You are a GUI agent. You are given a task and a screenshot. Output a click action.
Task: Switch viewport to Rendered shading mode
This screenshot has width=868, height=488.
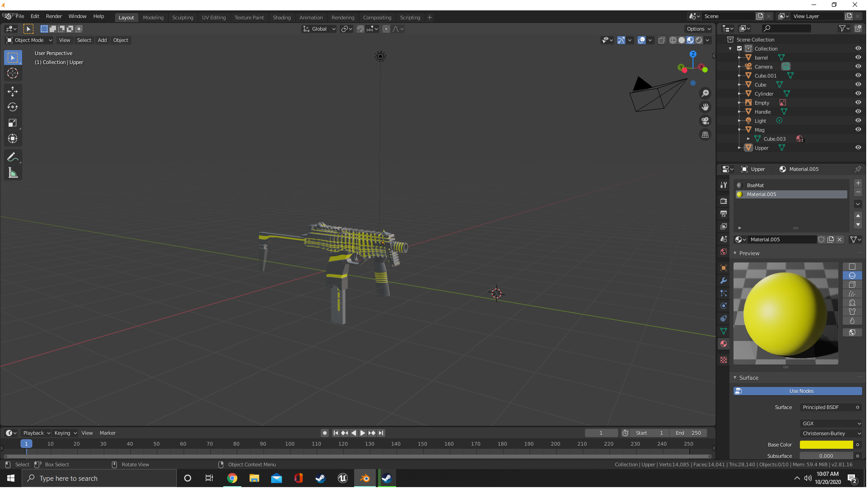(699, 40)
